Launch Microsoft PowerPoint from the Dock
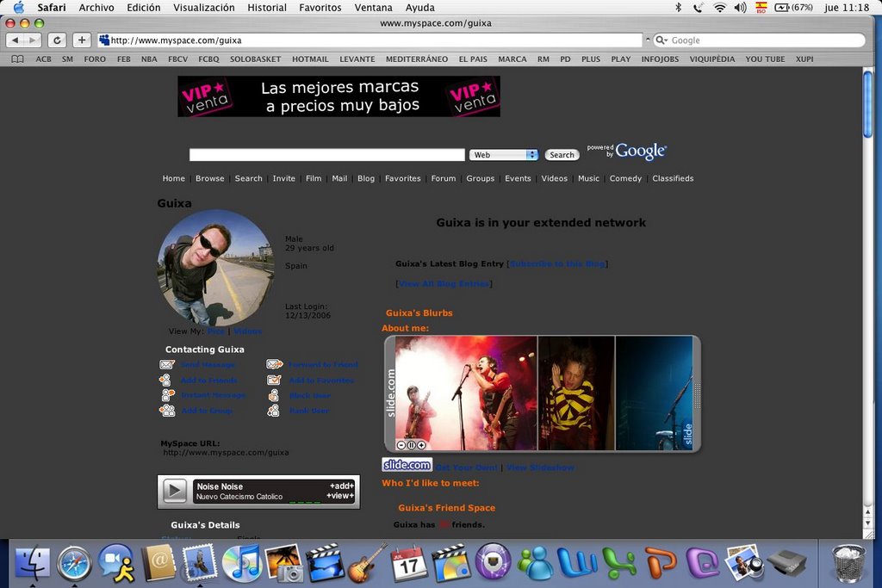Screen dimensions: 882x588 pos(661,563)
